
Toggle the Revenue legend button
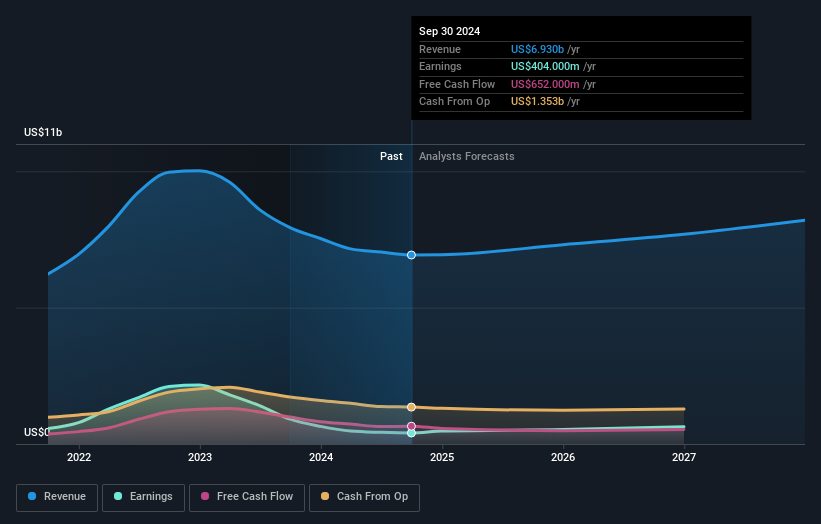point(57,497)
